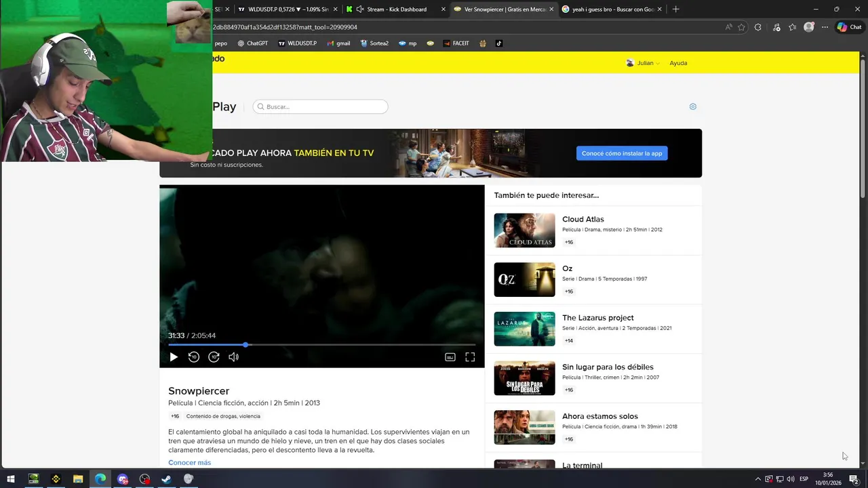Open a new browser tab
This screenshot has width=868, height=488.
pyautogui.click(x=675, y=9)
